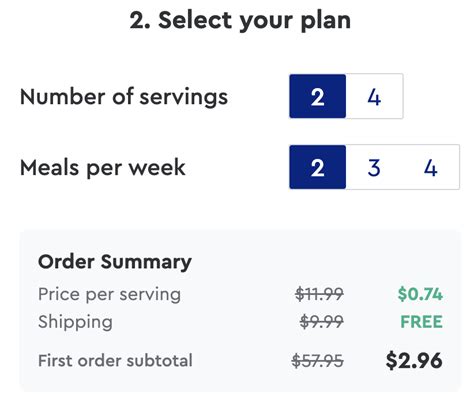Screen dimensions: 474x394
Task: Click the crossed-out $11.99 price
Action: (319, 294)
